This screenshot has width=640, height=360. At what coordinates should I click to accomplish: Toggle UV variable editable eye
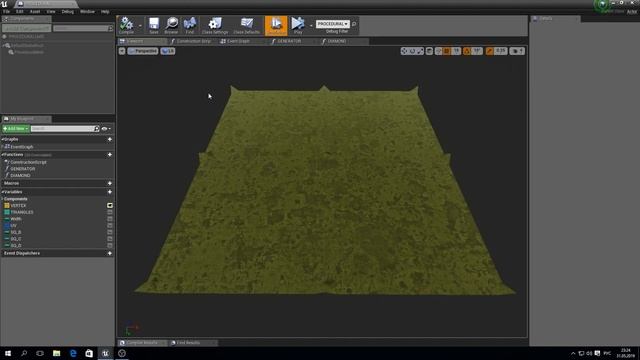110,225
